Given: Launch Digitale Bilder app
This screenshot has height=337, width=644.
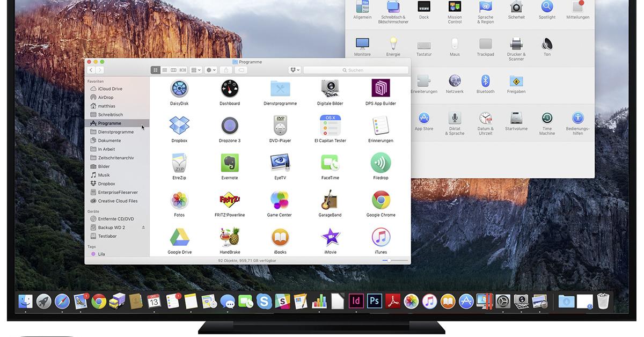Looking at the screenshot, I should pos(331,89).
